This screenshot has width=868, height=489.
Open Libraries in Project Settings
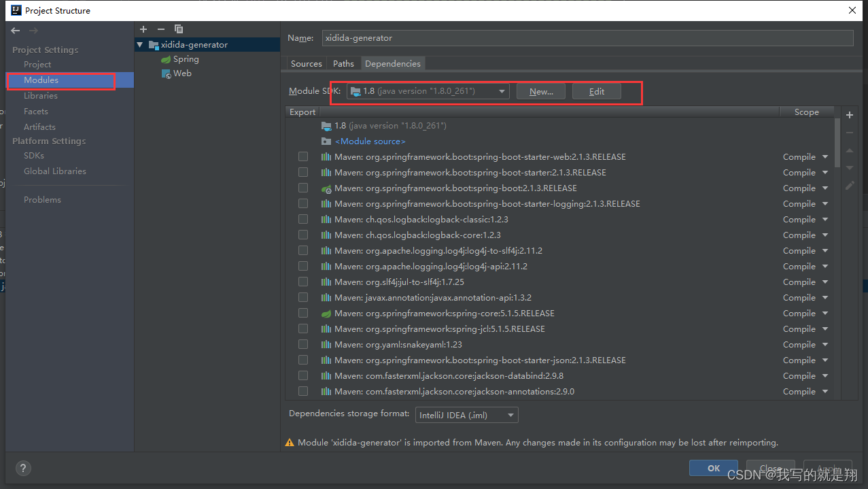41,96
